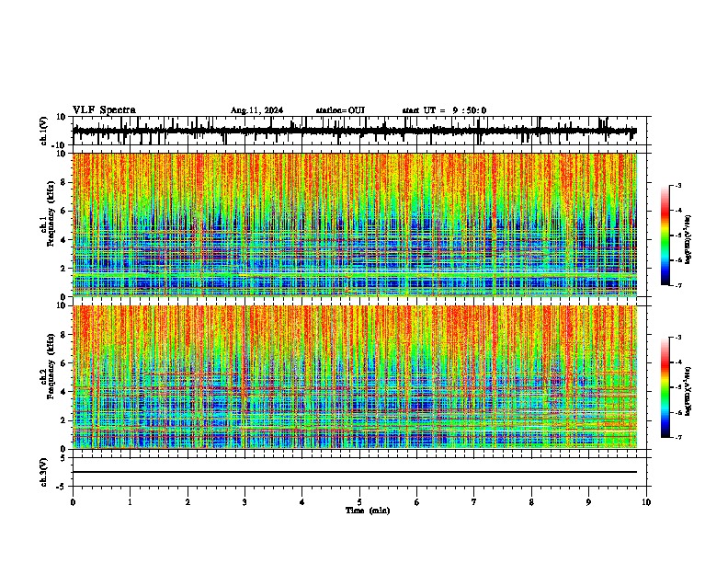Click the "-7" label on ch.2 color bar
Viewport: 728px width, 563px height.
click(x=677, y=438)
